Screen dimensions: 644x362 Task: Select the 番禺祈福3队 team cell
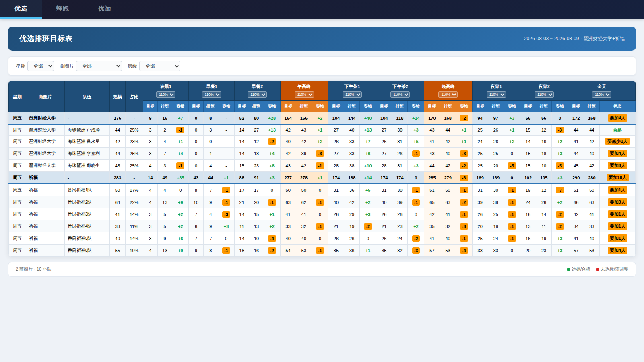87,214
